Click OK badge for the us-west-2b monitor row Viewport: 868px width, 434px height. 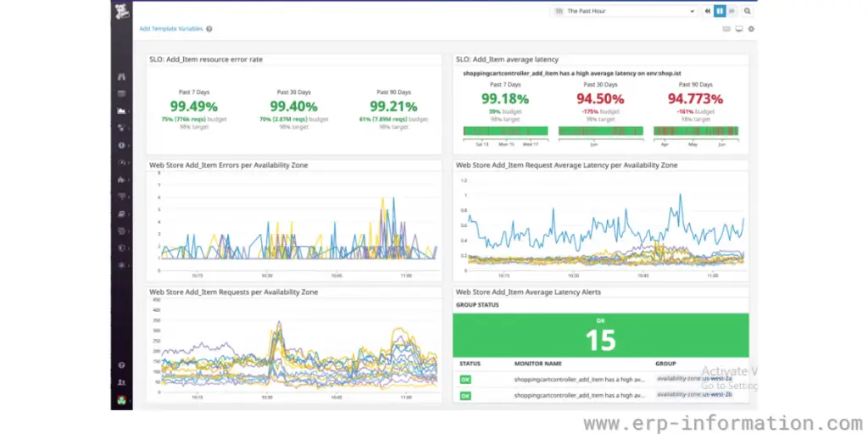click(x=465, y=396)
